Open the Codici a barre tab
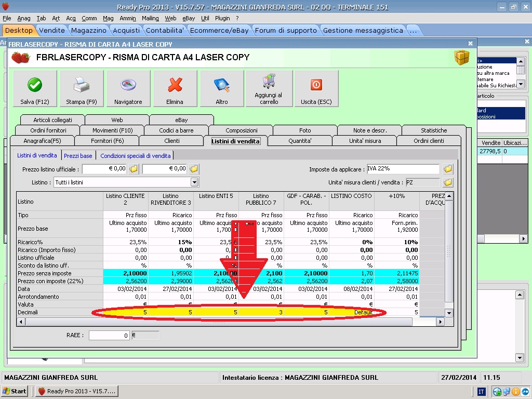This screenshot has height=399, width=532. point(177,130)
